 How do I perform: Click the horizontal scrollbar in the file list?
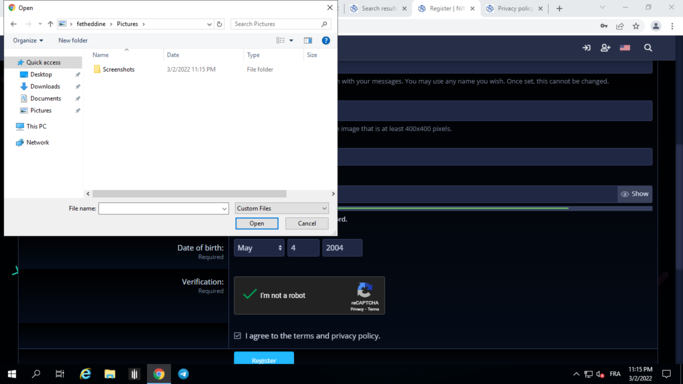click(189, 194)
